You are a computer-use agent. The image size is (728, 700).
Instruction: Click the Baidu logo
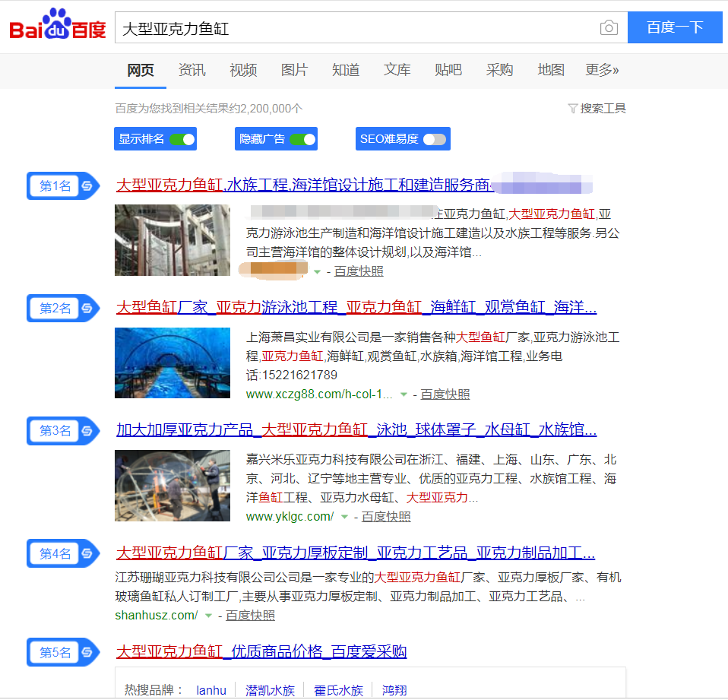tap(58, 24)
